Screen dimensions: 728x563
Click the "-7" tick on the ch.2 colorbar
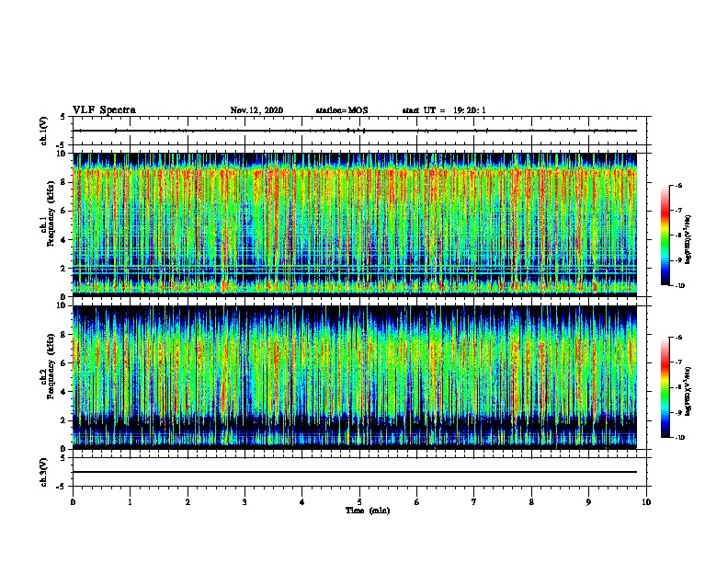(x=678, y=362)
